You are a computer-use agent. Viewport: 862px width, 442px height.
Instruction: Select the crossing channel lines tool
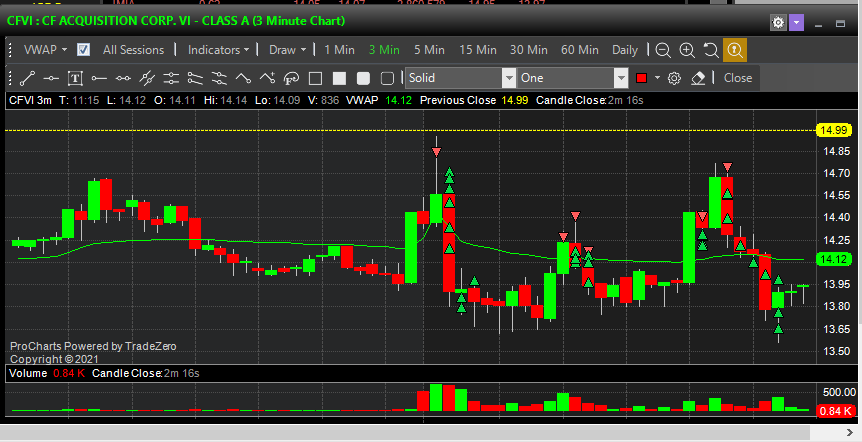219,78
